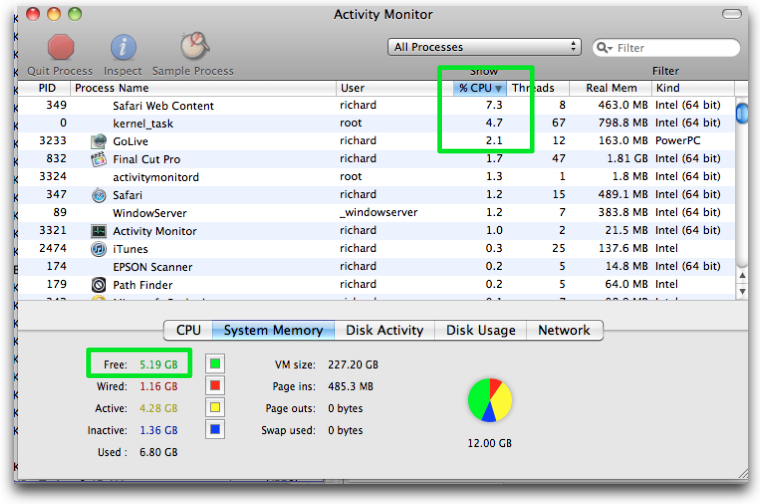760x504 pixels.
Task: Click the blue Inactive memory swatch
Action: (x=215, y=429)
